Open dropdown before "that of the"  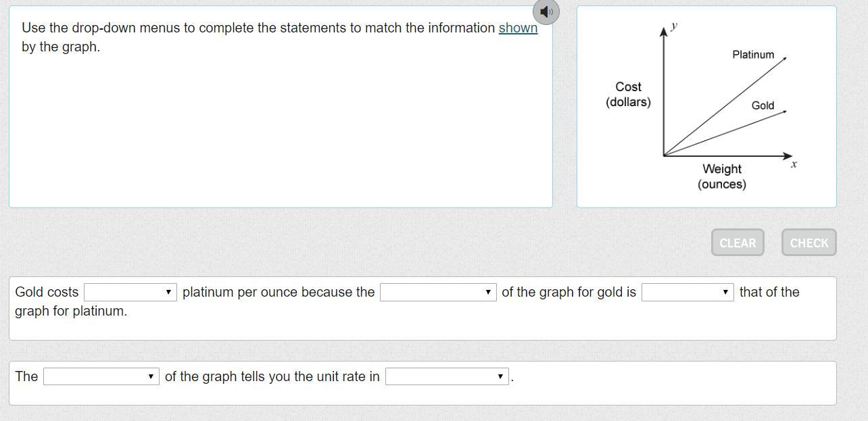click(688, 292)
